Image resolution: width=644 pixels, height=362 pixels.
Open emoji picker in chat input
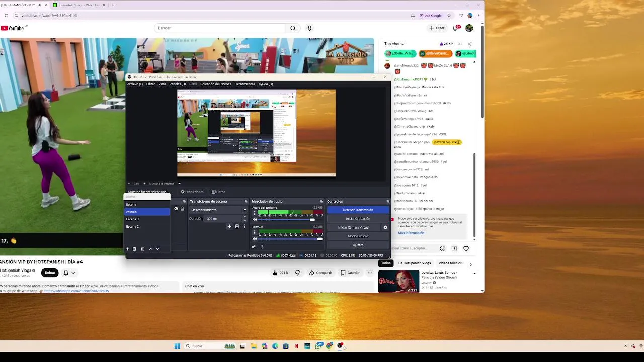pos(442,248)
